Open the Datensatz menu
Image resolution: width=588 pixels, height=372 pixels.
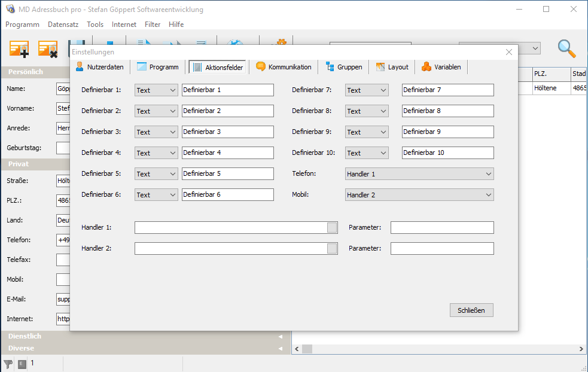pos(63,25)
